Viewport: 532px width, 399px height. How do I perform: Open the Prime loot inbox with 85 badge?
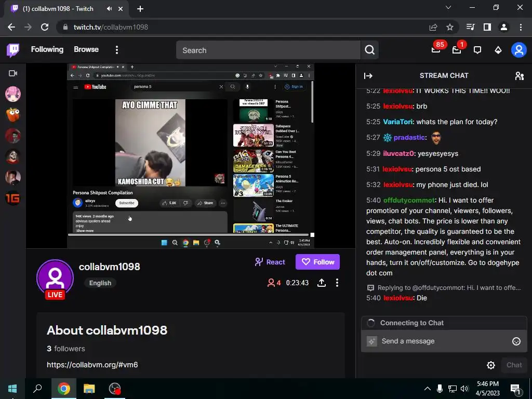coord(436,50)
